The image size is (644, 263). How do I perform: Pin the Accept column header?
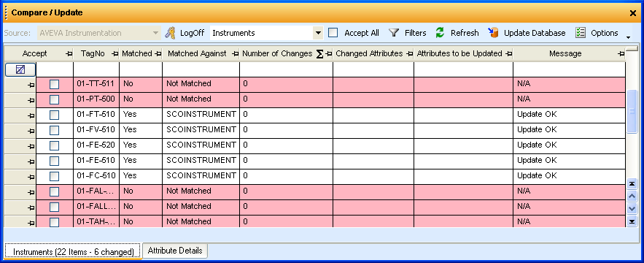tap(69, 54)
